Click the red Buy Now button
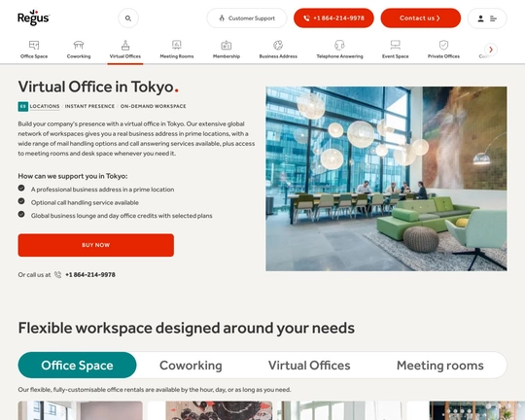Viewport: 525px width, 420px height. pos(95,245)
